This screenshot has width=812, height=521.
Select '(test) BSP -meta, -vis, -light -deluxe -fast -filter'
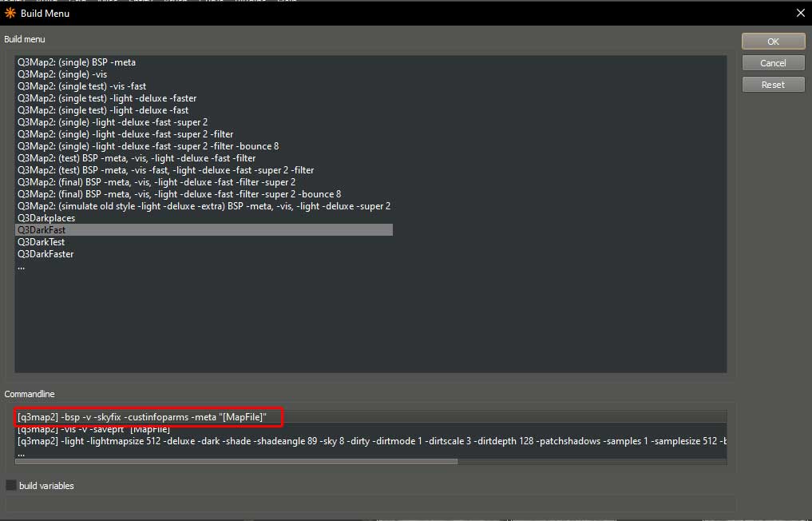tap(137, 157)
